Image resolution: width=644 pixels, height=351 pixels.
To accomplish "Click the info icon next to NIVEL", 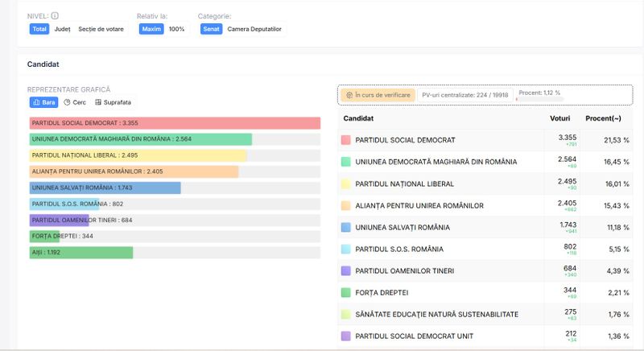I will [x=55, y=15].
